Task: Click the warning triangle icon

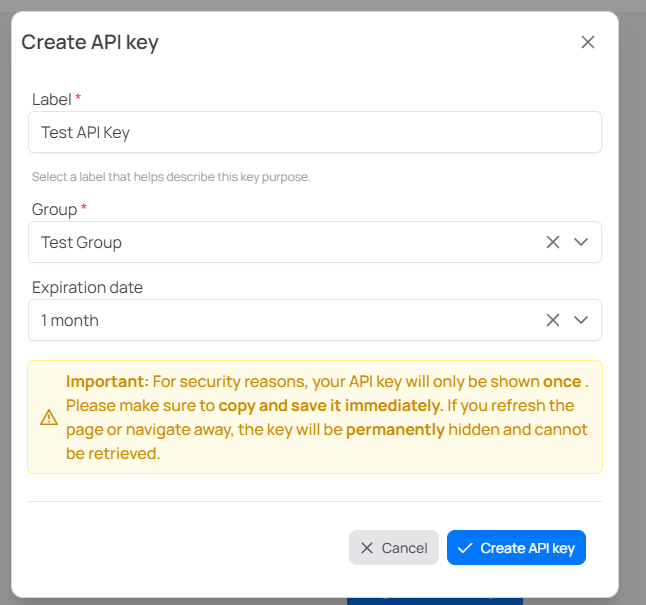Action: pos(48,417)
